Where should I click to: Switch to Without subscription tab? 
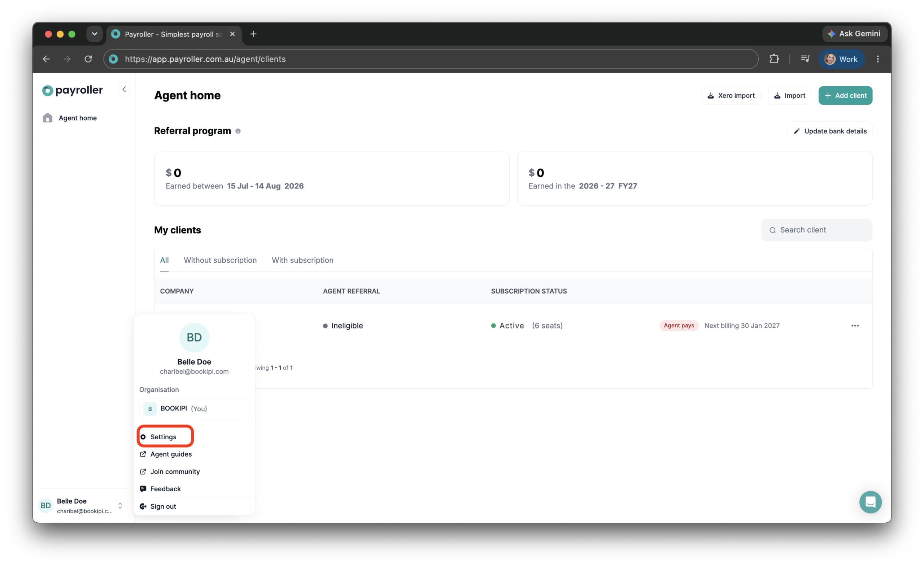click(220, 260)
